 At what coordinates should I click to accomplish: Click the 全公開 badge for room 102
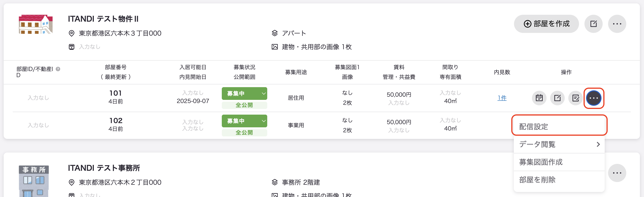coord(244,133)
